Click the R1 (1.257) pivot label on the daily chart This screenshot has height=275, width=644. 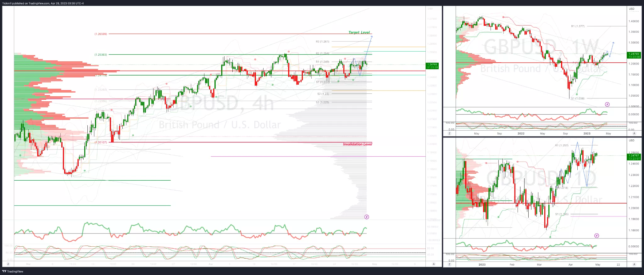(562, 145)
